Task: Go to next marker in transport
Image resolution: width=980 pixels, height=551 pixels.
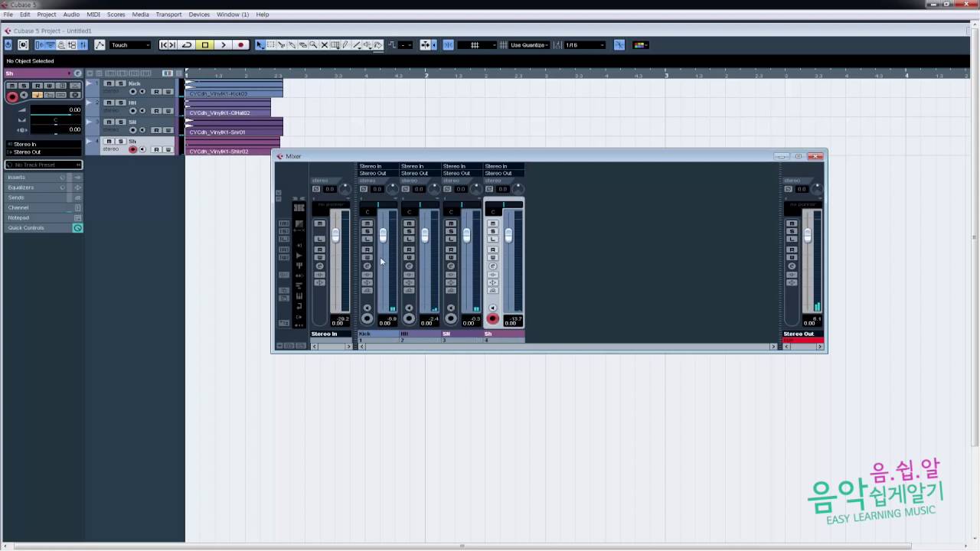Action: click(172, 45)
